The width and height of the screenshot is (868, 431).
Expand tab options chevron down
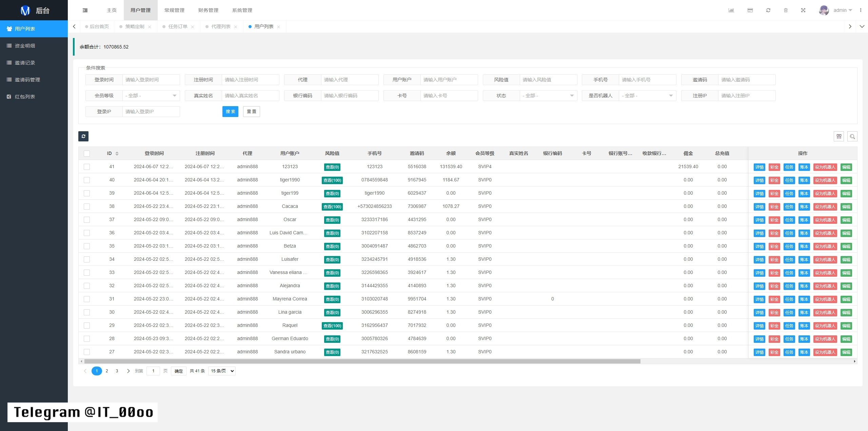point(862,26)
